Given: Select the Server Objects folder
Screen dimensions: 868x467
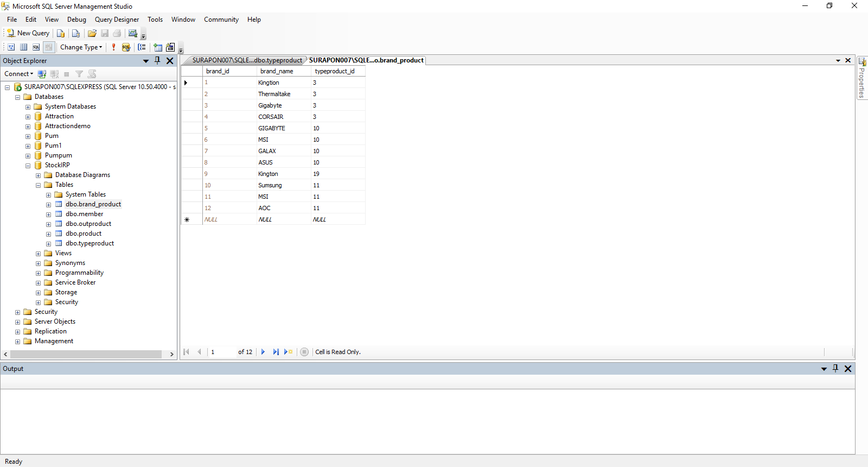Looking at the screenshot, I should pos(55,321).
